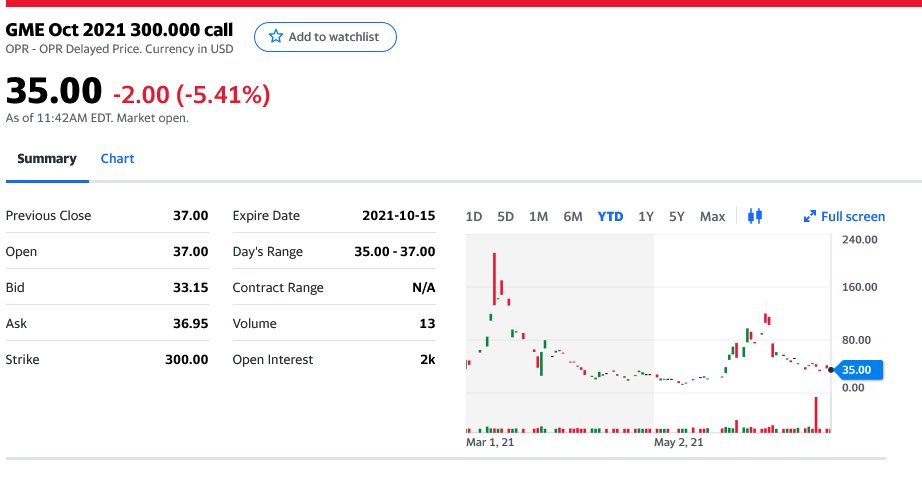Click the Volume label
This screenshot has height=486, width=922.
pyautogui.click(x=254, y=323)
